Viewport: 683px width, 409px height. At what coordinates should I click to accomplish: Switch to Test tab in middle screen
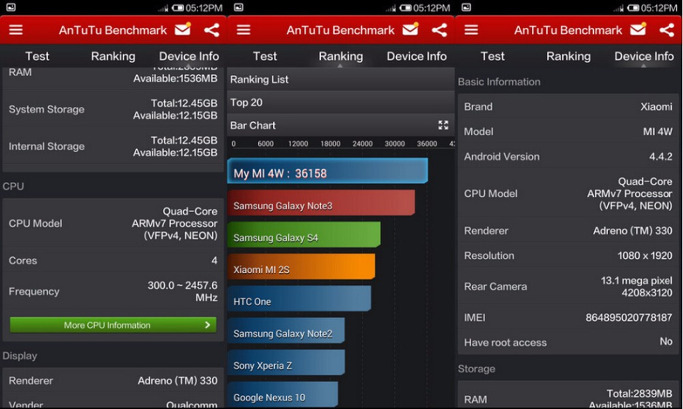265,56
